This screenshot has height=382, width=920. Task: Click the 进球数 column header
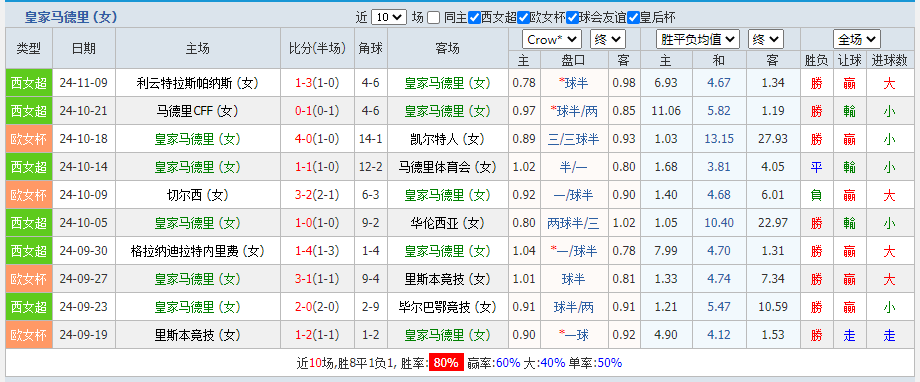(x=889, y=60)
